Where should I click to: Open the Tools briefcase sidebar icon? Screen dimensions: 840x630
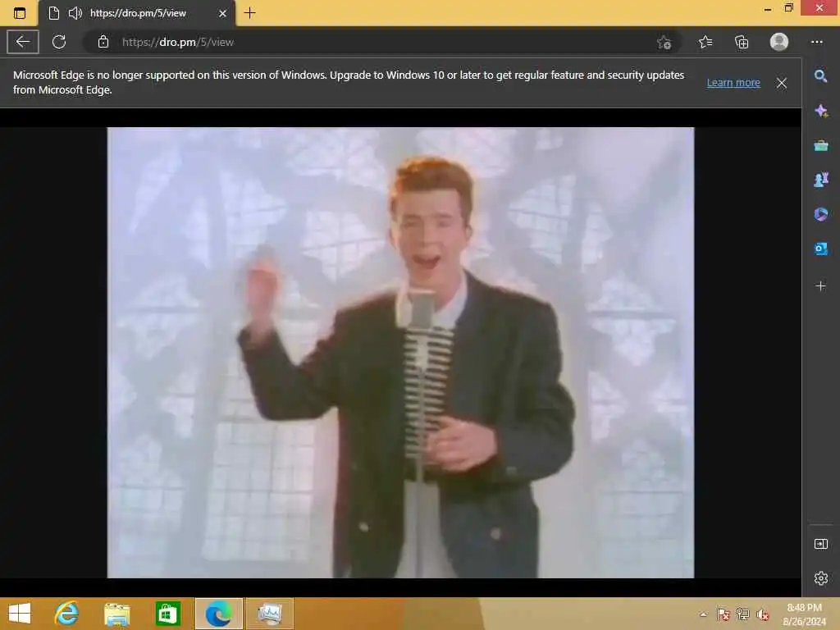(x=820, y=145)
